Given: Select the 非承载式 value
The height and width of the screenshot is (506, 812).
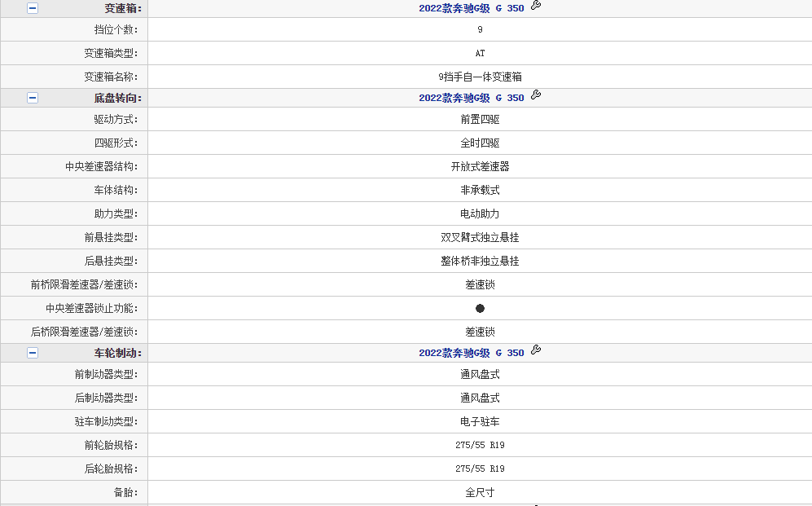Looking at the screenshot, I should click(480, 190).
